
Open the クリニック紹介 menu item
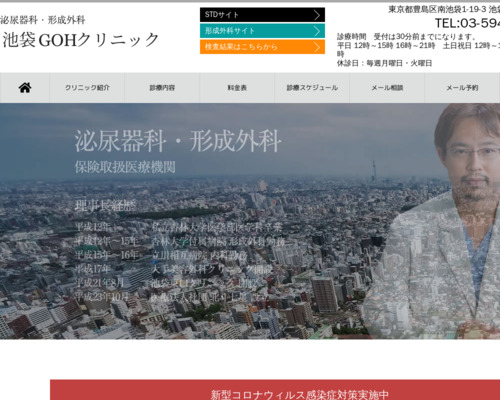(x=87, y=88)
